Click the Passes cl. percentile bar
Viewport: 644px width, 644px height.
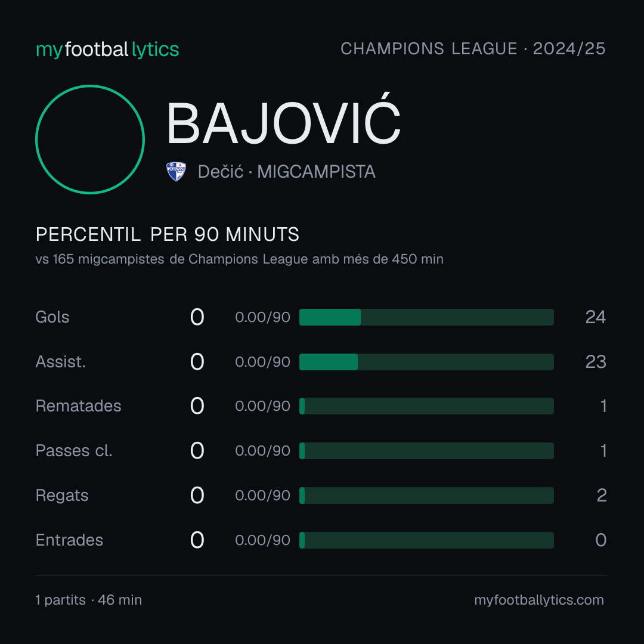click(x=426, y=451)
